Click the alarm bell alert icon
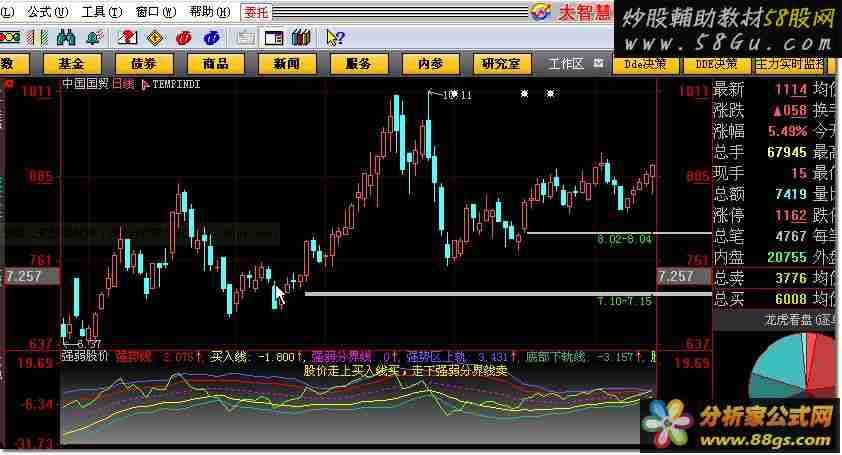This screenshot has height=455, width=842. pos(95,38)
